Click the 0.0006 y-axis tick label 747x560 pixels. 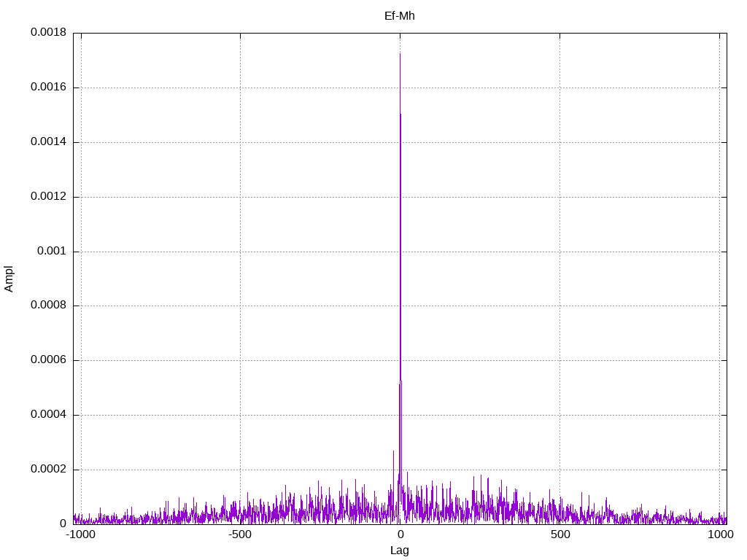pos(49,360)
